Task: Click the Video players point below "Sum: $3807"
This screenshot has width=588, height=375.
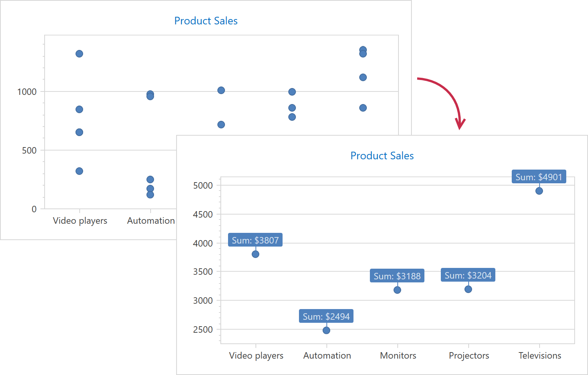Action: click(255, 254)
